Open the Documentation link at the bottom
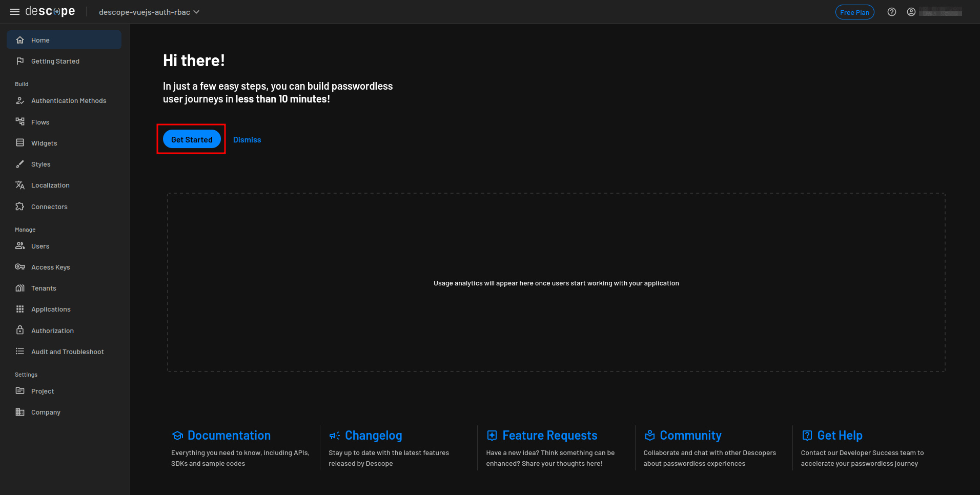 (x=229, y=435)
